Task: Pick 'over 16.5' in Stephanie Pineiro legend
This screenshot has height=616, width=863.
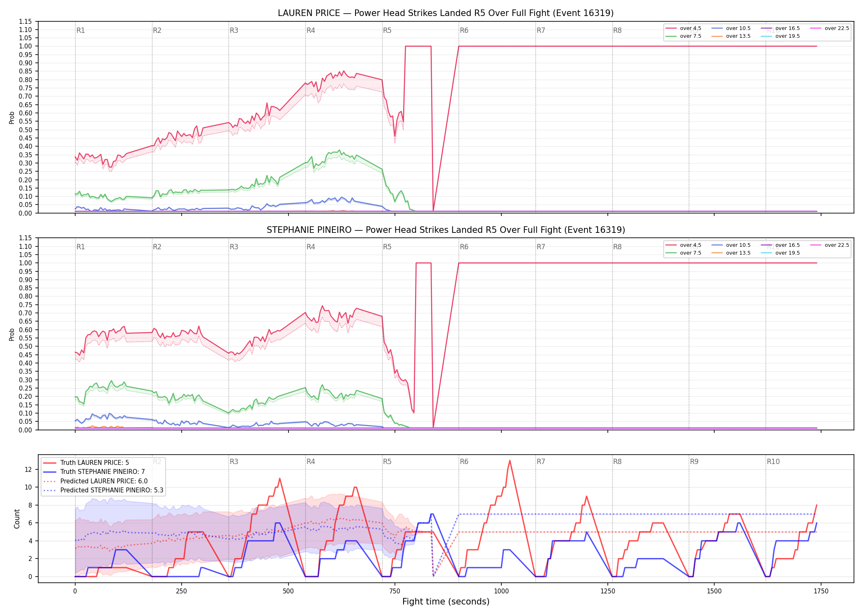Action: click(780, 245)
